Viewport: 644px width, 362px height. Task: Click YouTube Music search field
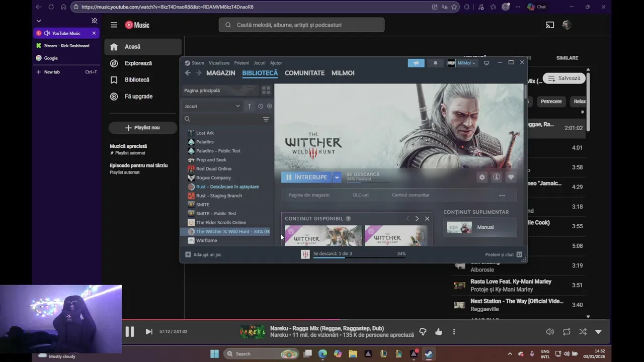301,25
